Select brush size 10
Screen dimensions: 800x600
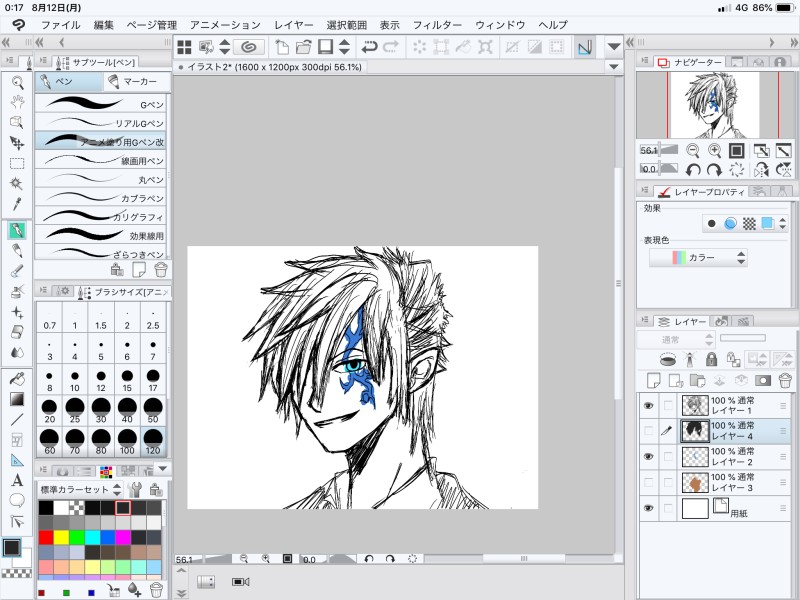pyautogui.click(x=75, y=380)
